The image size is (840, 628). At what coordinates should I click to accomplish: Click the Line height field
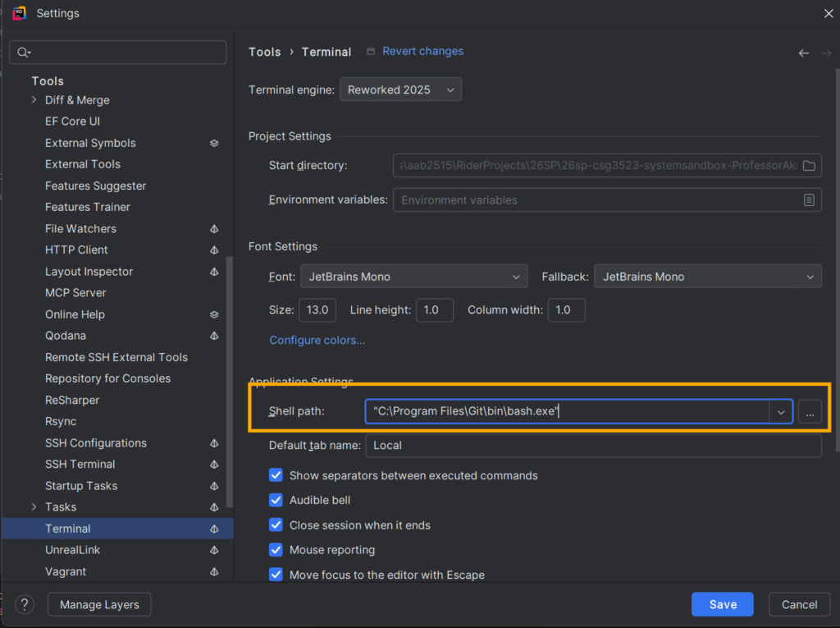point(435,310)
